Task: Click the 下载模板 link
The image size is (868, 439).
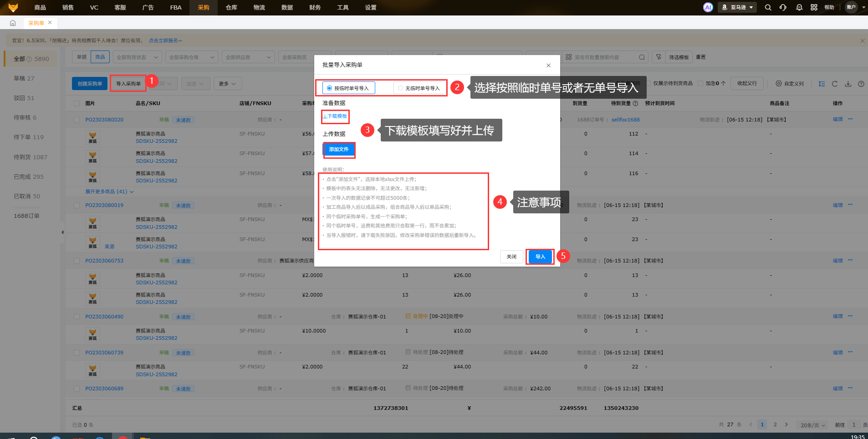Action: click(335, 116)
